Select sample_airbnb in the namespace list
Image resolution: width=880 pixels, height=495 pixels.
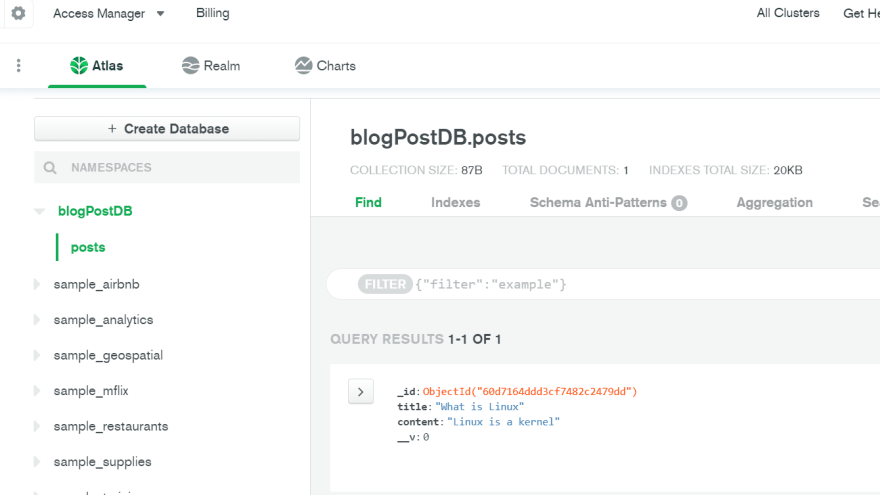pos(97,285)
